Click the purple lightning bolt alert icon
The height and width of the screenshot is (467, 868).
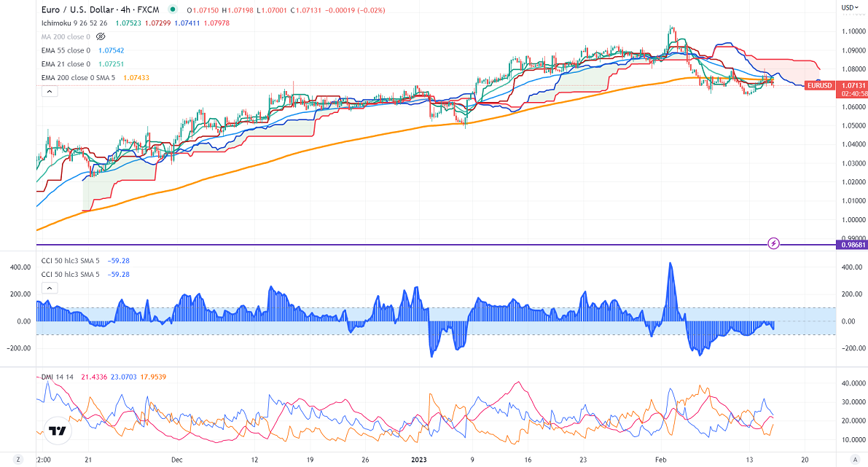click(774, 243)
